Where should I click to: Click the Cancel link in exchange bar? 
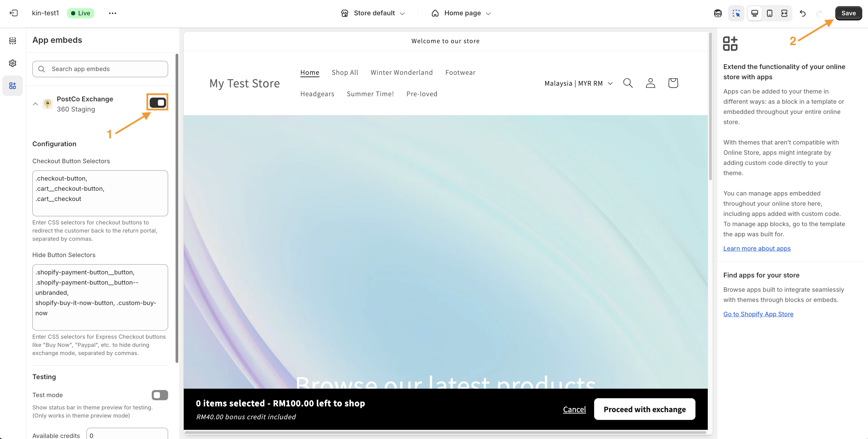tap(574, 409)
